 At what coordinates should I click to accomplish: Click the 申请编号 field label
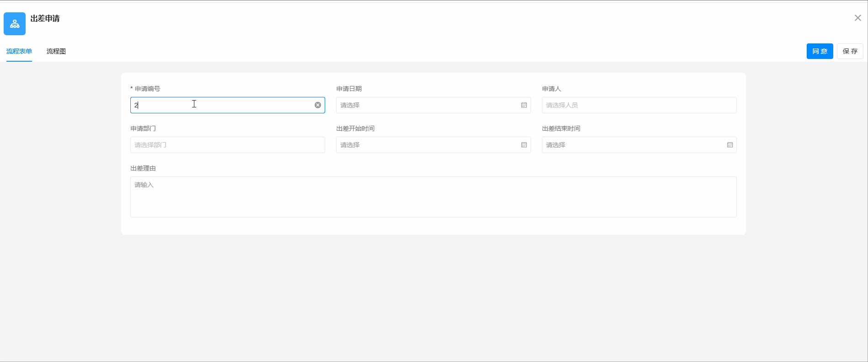pos(147,89)
